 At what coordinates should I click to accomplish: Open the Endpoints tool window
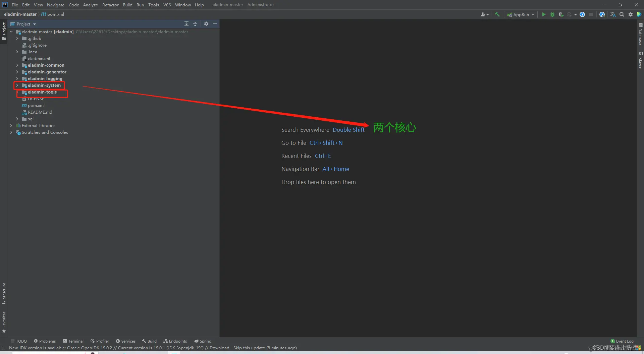pyautogui.click(x=175, y=341)
